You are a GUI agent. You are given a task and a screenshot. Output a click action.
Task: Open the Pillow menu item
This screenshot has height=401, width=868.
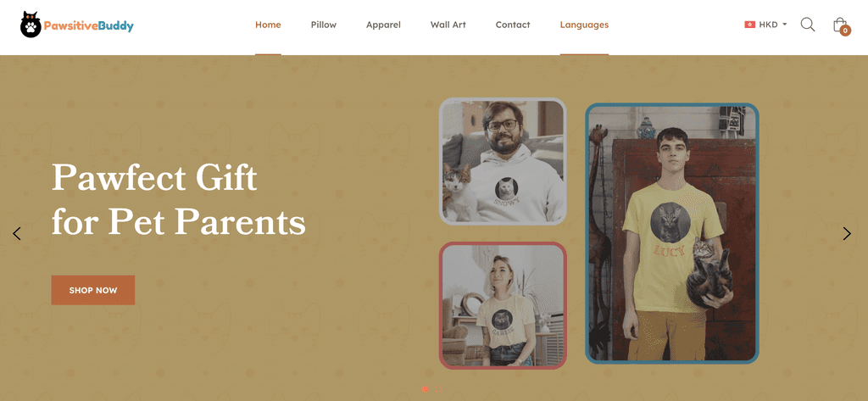pos(323,25)
